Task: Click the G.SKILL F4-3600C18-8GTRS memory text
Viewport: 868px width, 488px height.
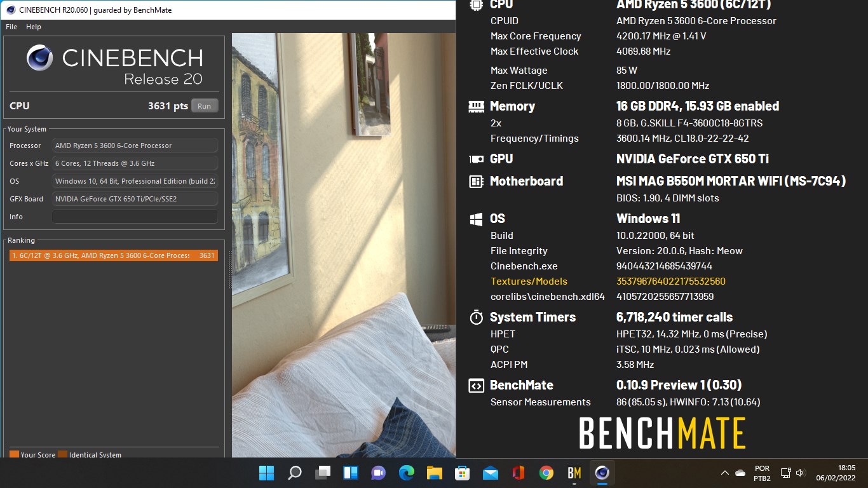Action: (689, 123)
